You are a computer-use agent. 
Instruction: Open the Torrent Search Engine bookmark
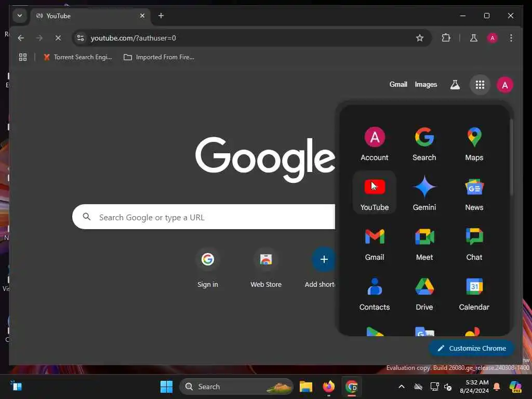pos(78,57)
